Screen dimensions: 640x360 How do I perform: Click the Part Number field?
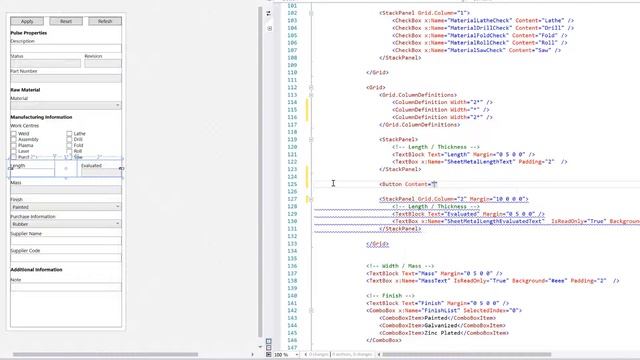click(x=66, y=78)
